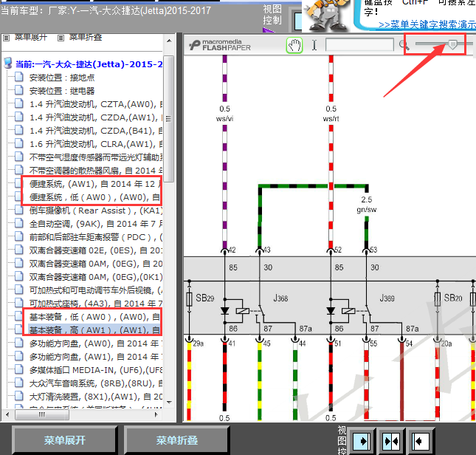Click relay label J369 in wiring diagram
The height and width of the screenshot is (455, 476).
tap(387, 298)
